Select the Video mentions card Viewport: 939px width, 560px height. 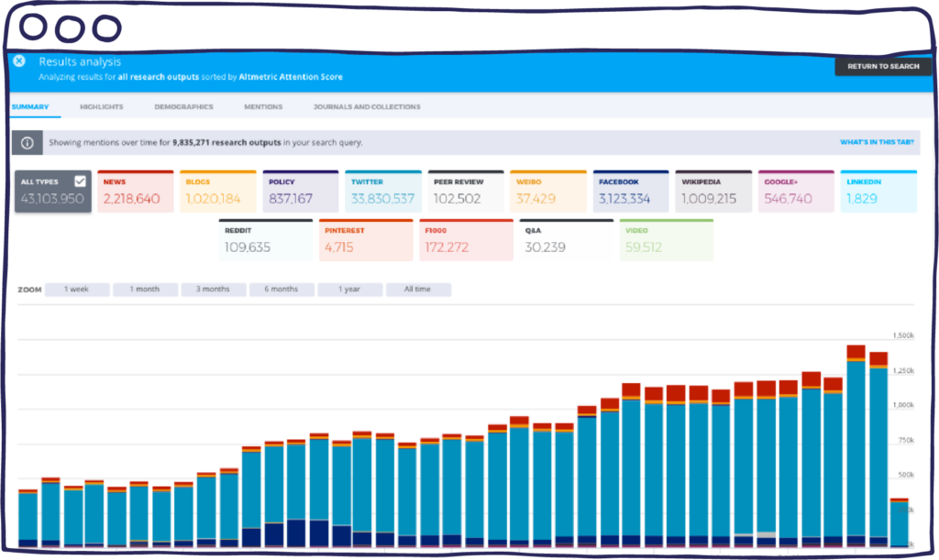[x=667, y=240]
